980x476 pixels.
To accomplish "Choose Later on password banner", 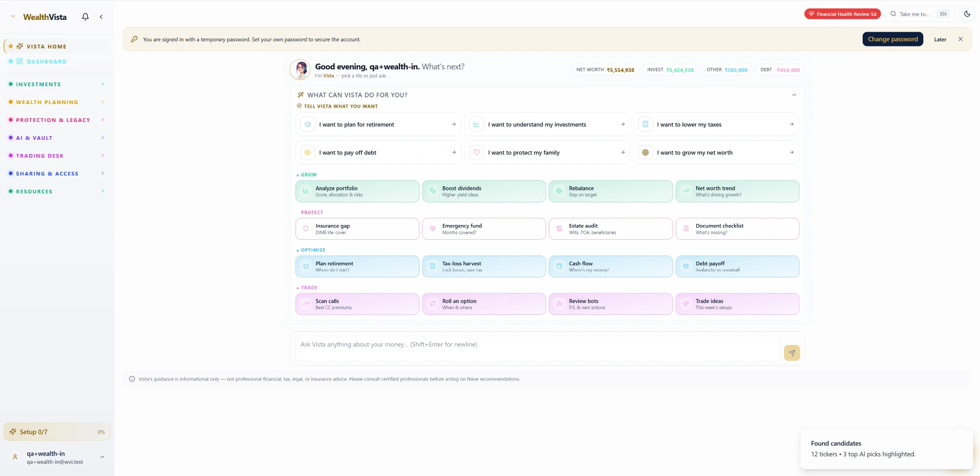I will pos(940,39).
